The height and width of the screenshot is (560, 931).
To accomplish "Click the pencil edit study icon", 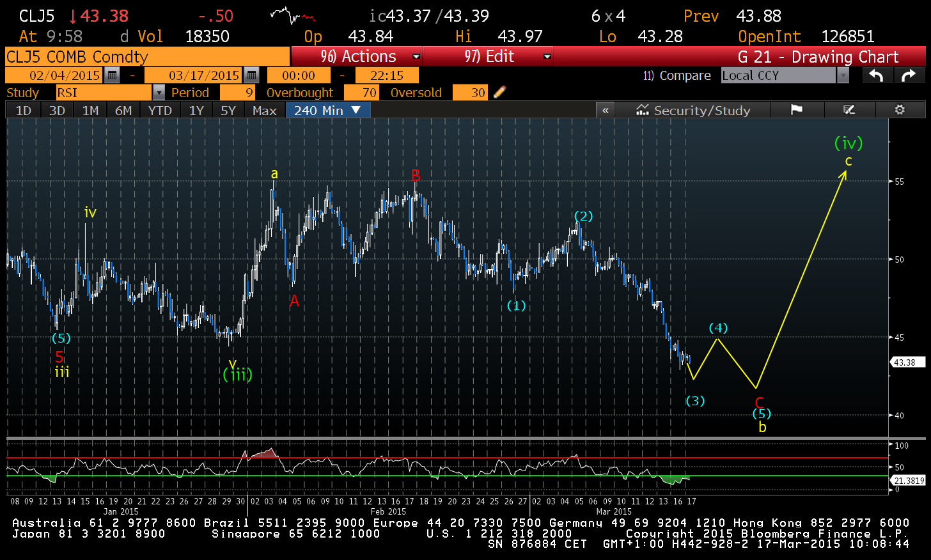I will [499, 93].
